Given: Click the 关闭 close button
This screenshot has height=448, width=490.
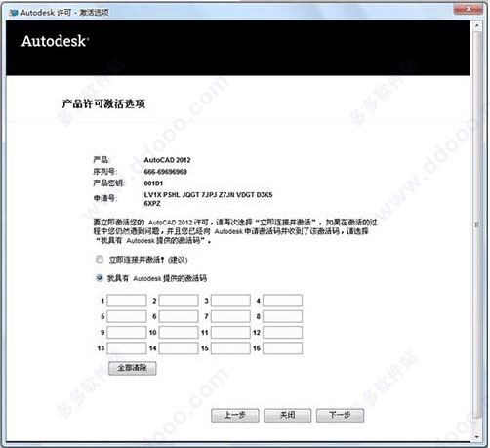Looking at the screenshot, I should (x=288, y=416).
